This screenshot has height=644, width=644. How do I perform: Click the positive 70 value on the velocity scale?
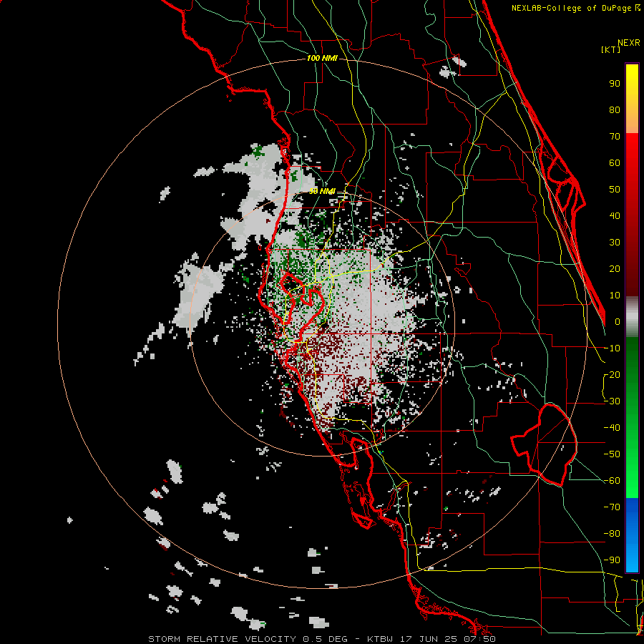point(615,137)
